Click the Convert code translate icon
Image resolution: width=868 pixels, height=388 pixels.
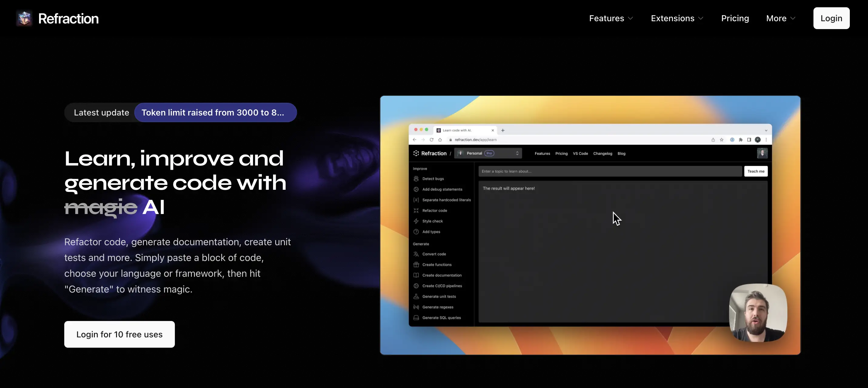[416, 254]
